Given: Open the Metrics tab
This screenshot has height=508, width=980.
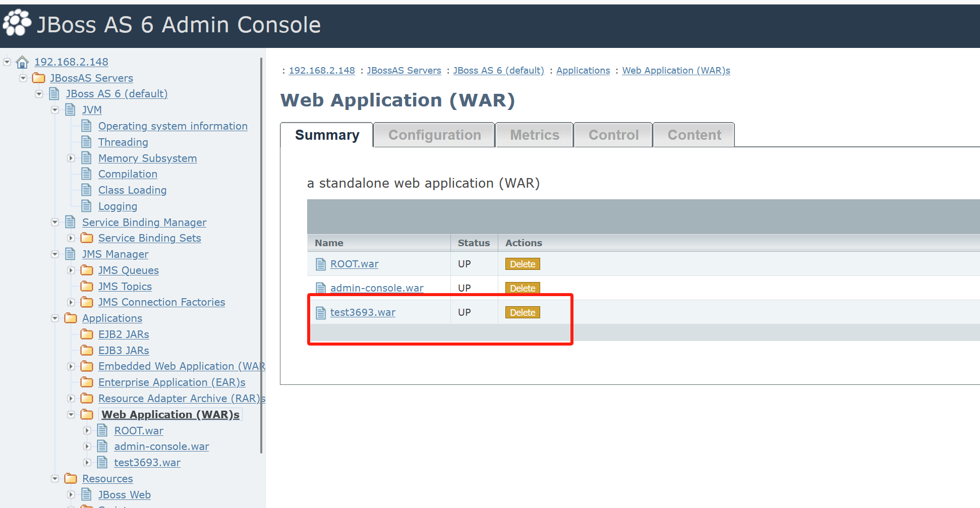Looking at the screenshot, I should click(535, 135).
